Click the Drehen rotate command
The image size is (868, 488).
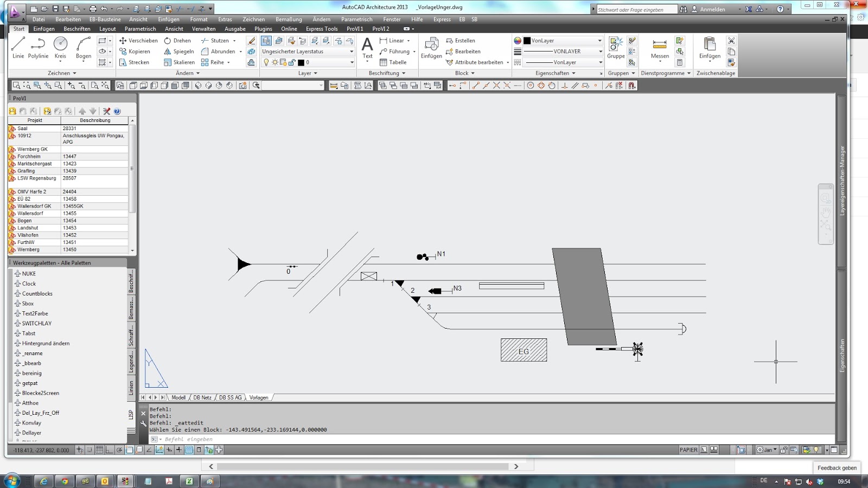click(x=177, y=41)
